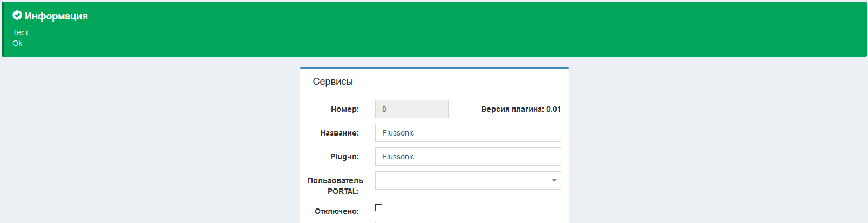Focus the Plug-in input containing Flussonic
This screenshot has height=223, width=868.
pyautogui.click(x=467, y=157)
